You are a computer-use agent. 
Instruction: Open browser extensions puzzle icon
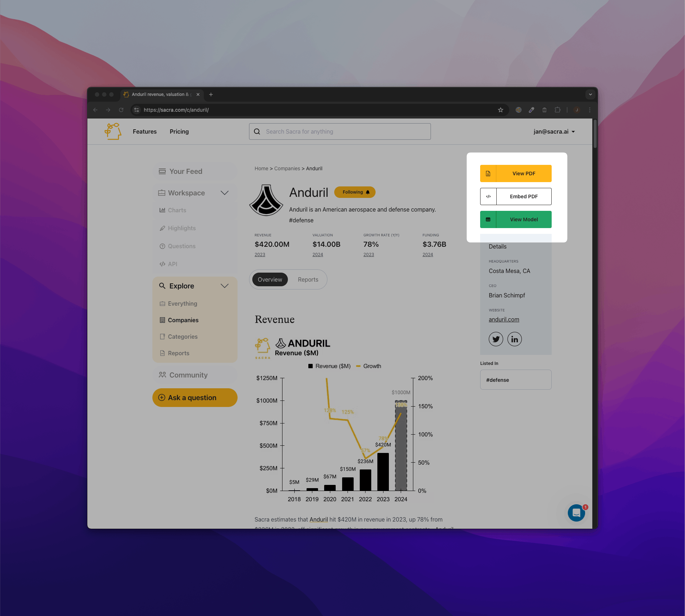[557, 110]
